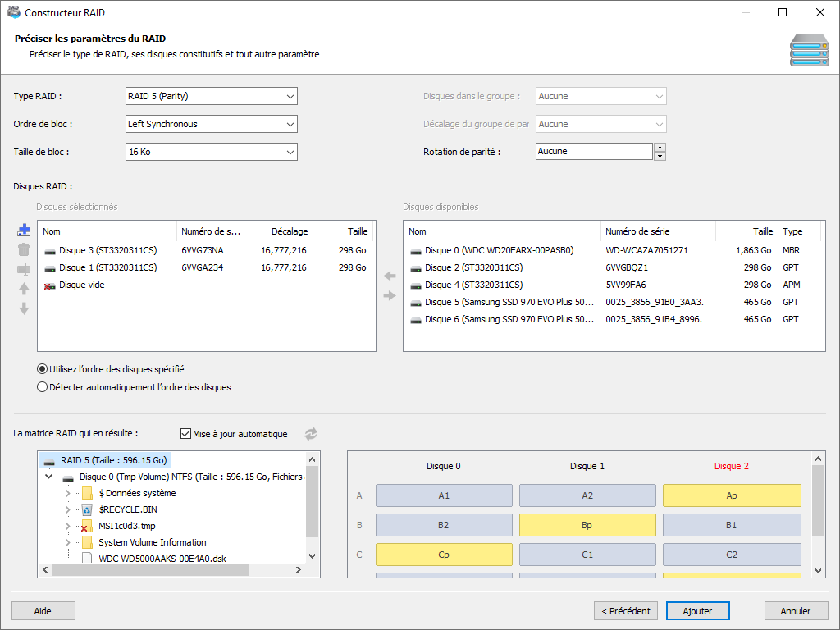Decrease Rotation de parité with down spinner
840x630 pixels.
pos(660,157)
